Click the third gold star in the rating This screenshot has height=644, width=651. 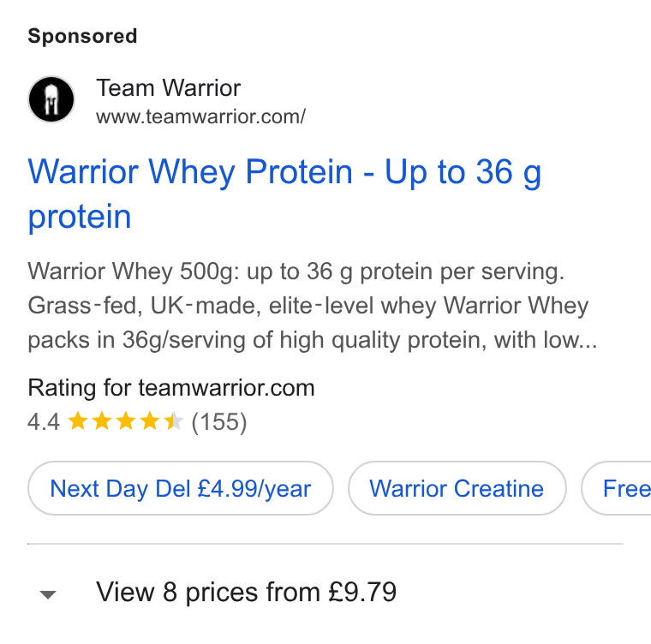point(125,421)
